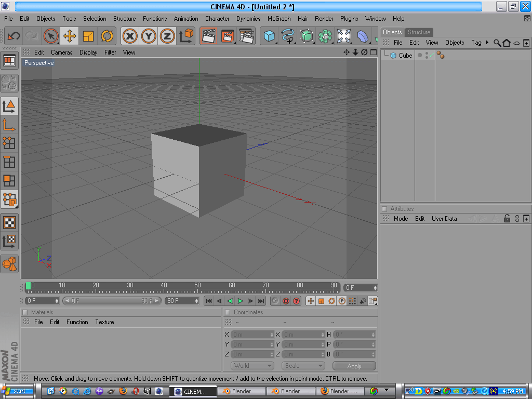The height and width of the screenshot is (399, 532).
Task: Select the Move tool in the toolbar
Action: [69, 36]
